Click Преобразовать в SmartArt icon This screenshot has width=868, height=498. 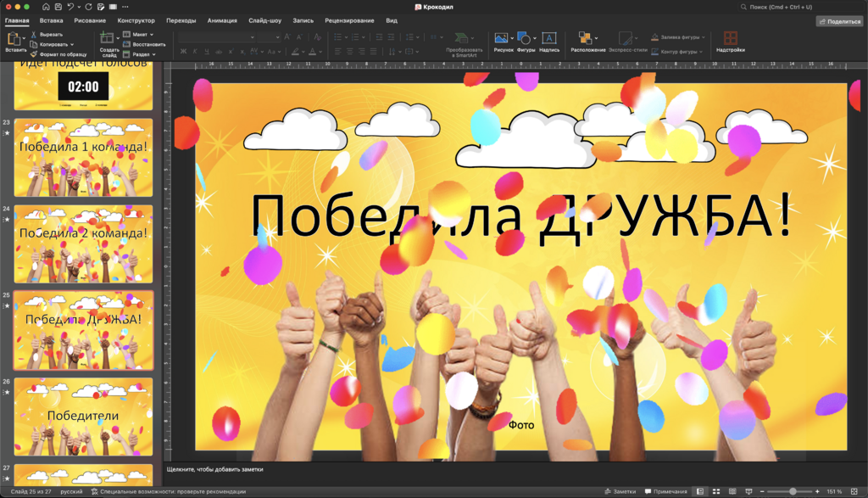click(x=460, y=38)
